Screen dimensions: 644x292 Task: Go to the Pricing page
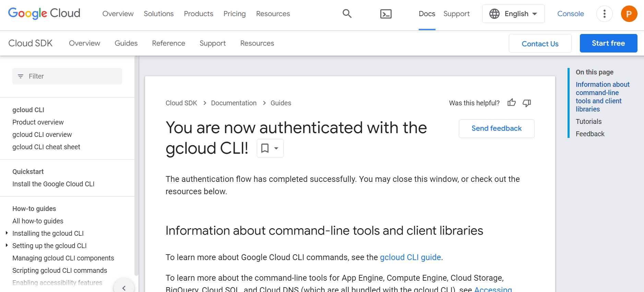235,14
